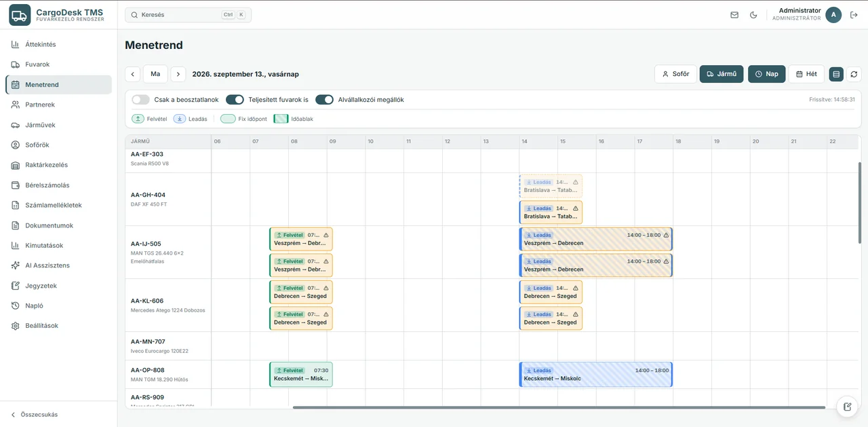
Task: Jump to today with Ma button
Action: pyautogui.click(x=155, y=74)
